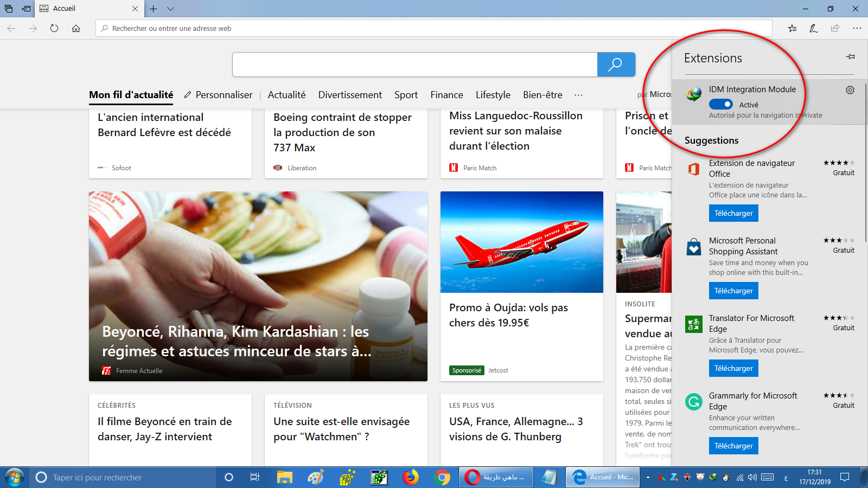Switch to the Finance tab
This screenshot has width=868, height=488.
pyautogui.click(x=447, y=95)
